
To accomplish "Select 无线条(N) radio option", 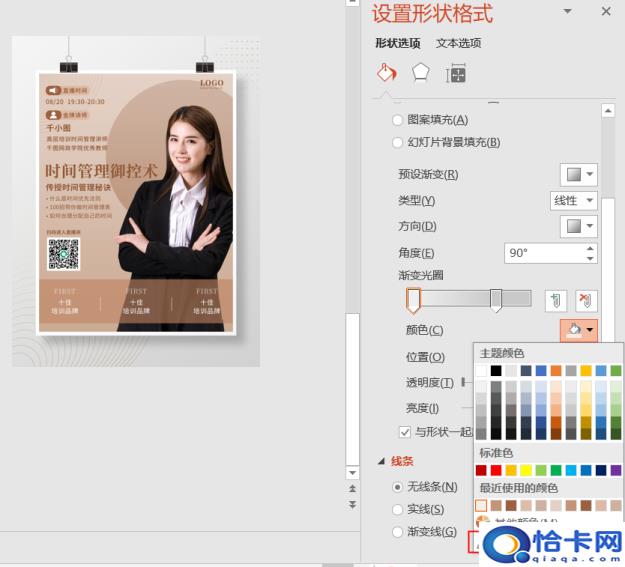I will tap(425, 487).
